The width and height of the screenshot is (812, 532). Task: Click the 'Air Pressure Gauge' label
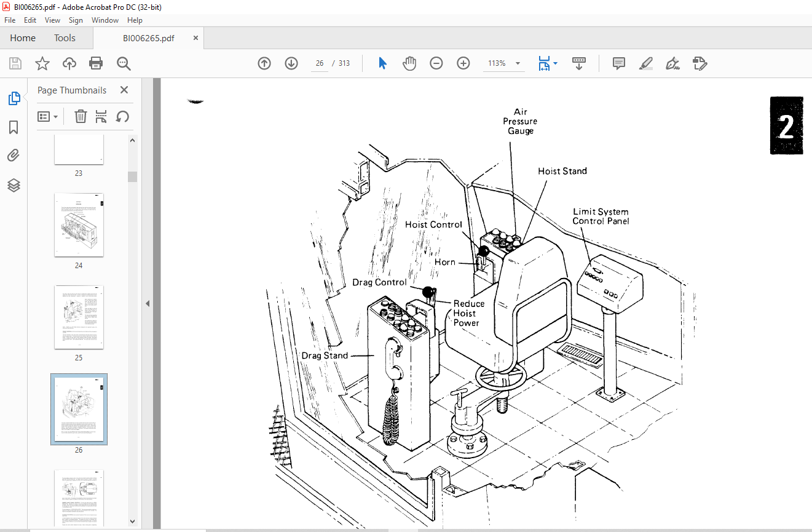click(x=520, y=121)
